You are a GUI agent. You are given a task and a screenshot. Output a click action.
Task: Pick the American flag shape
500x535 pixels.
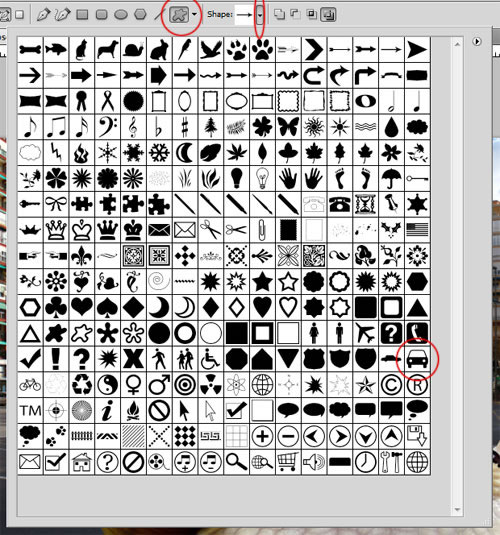point(417,230)
